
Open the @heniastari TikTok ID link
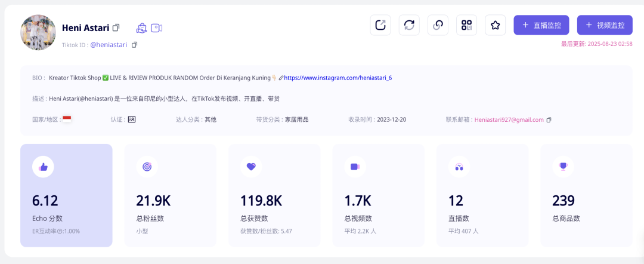click(x=110, y=45)
